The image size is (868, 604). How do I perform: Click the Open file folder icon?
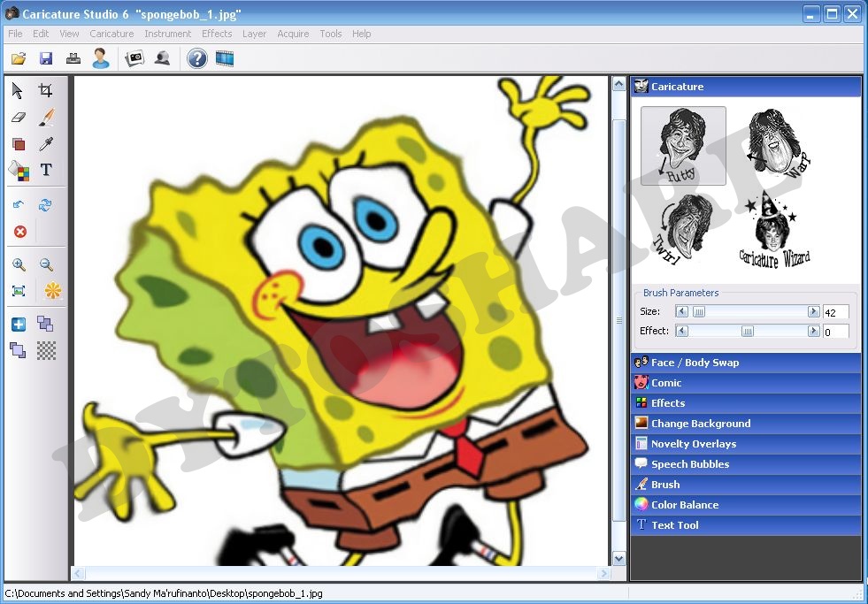click(x=19, y=58)
